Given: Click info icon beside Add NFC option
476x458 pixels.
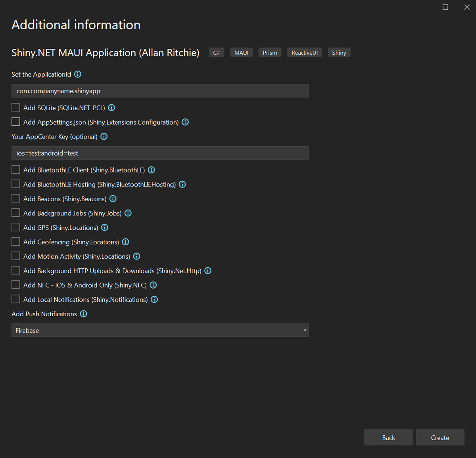Looking at the screenshot, I should point(154,285).
